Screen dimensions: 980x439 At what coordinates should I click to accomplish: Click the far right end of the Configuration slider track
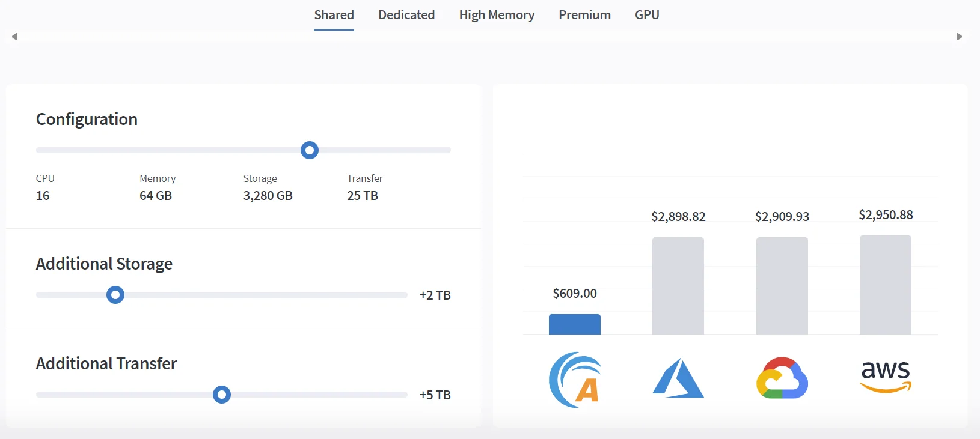coord(448,150)
